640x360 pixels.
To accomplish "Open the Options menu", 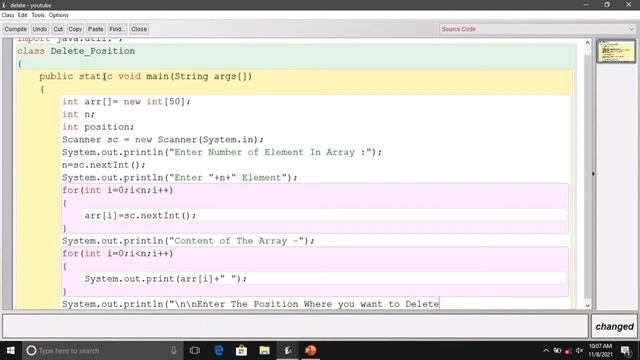I will (59, 15).
